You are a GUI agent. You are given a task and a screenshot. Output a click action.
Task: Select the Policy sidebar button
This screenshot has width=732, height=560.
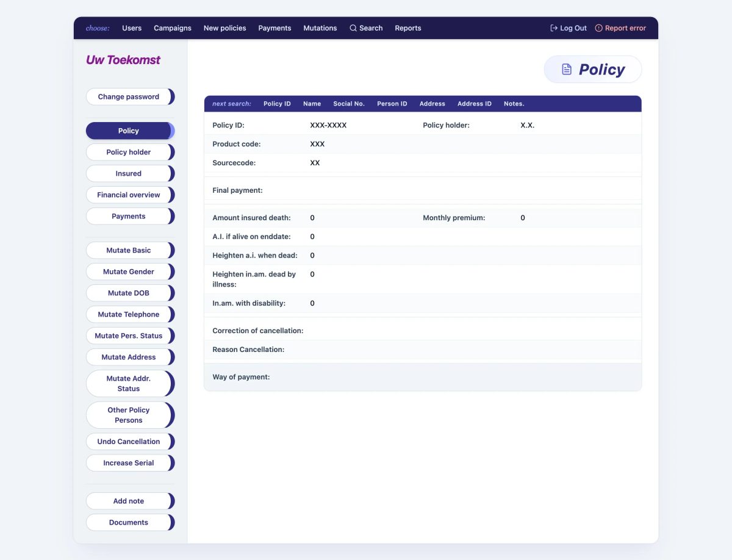tap(130, 131)
